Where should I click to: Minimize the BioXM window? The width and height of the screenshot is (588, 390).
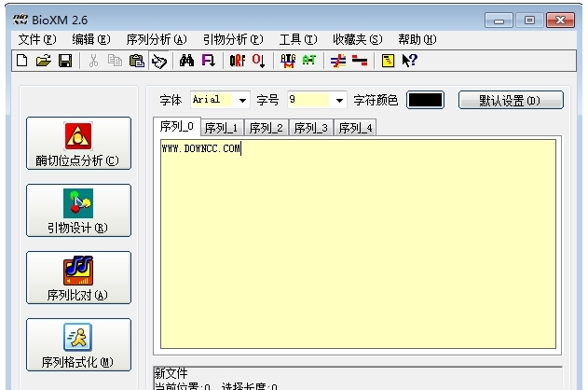499,21
